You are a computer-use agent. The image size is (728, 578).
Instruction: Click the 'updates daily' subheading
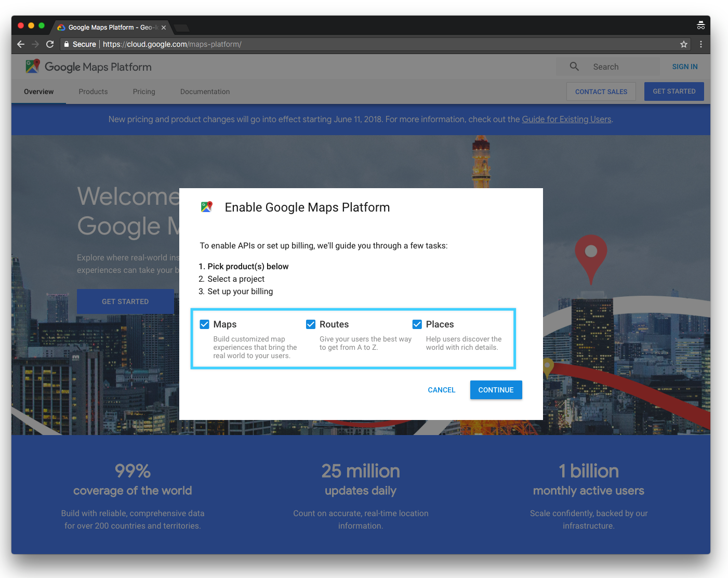pos(361,491)
